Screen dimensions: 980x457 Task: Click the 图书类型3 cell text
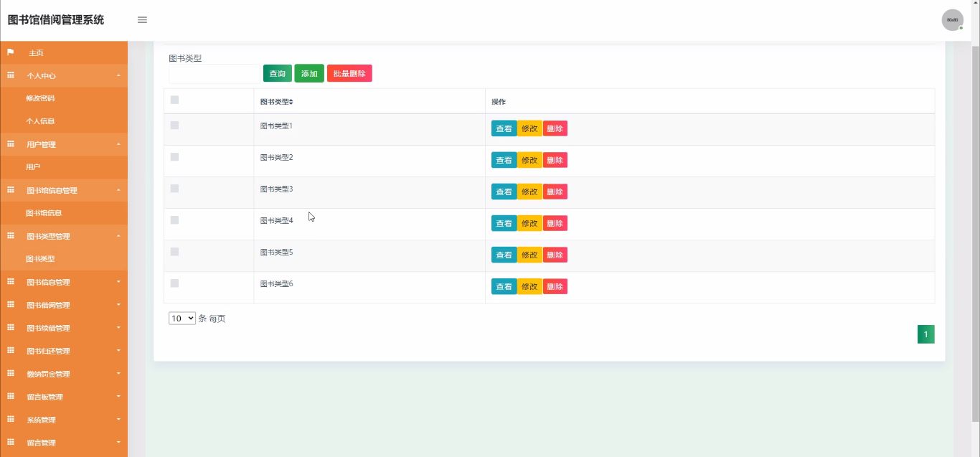(x=276, y=189)
